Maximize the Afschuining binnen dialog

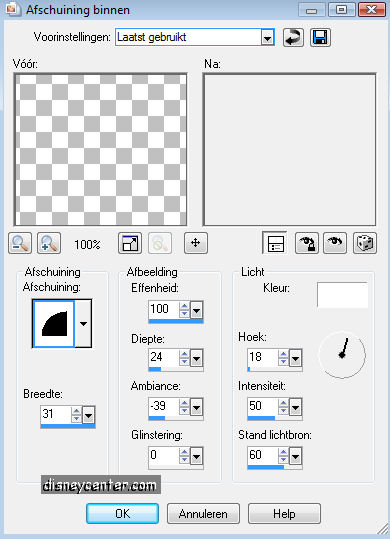(342, 10)
